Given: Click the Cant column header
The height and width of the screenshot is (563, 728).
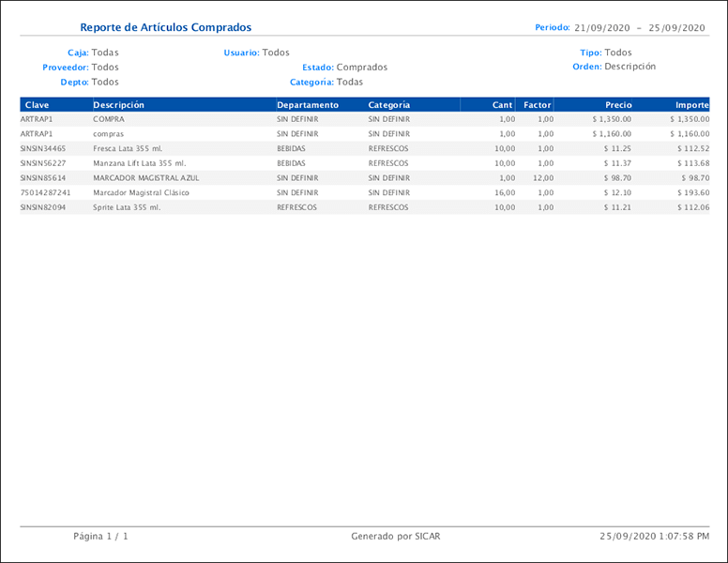Looking at the screenshot, I should [502, 105].
